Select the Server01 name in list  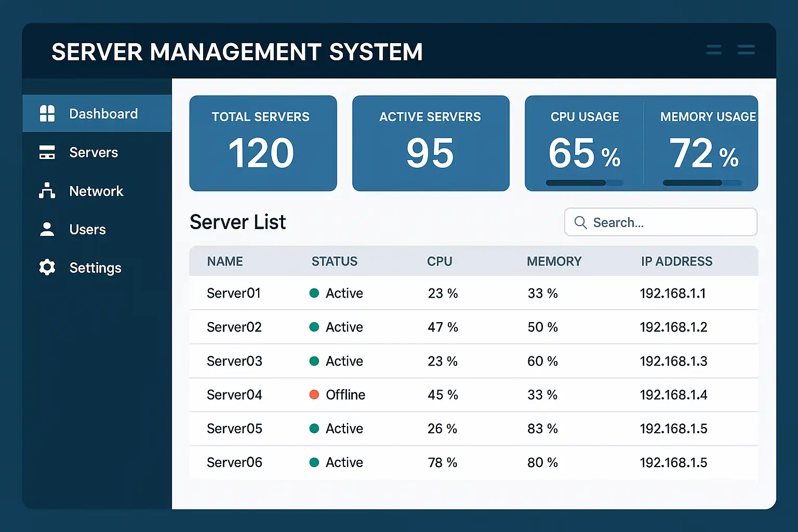234,294
